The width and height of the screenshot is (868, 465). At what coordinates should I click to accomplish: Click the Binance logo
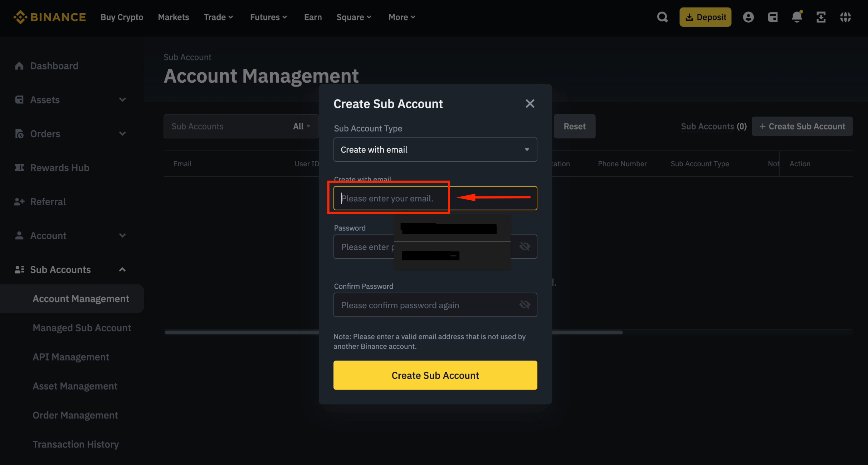coord(50,17)
